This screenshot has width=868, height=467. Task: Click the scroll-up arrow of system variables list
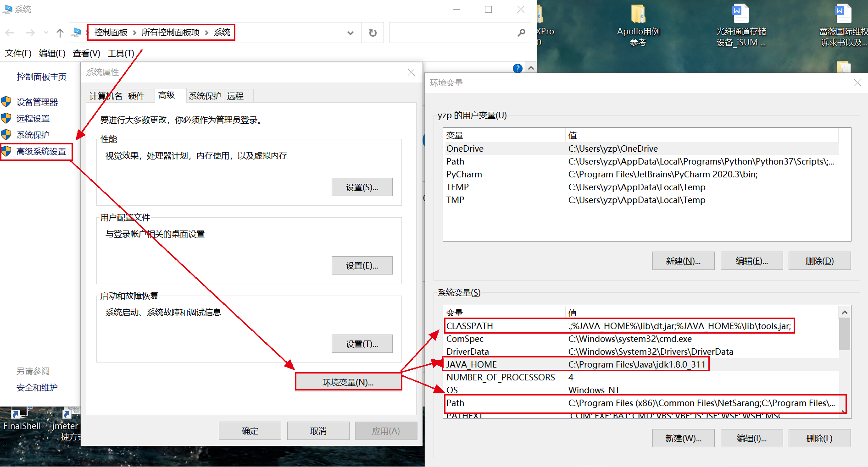[x=845, y=312]
